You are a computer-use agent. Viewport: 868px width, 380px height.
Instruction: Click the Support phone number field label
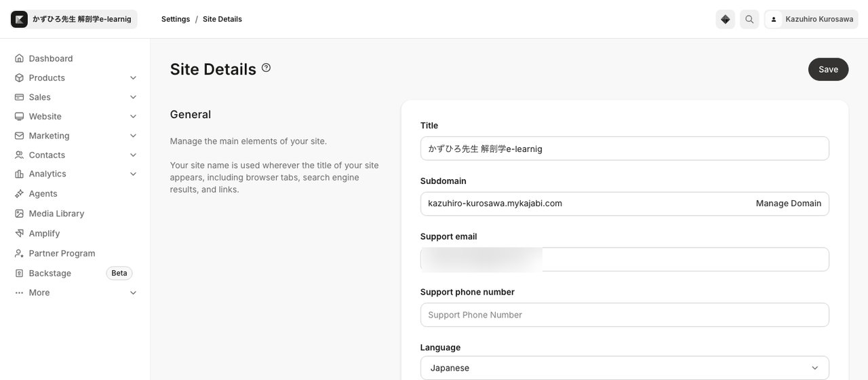coord(467,292)
